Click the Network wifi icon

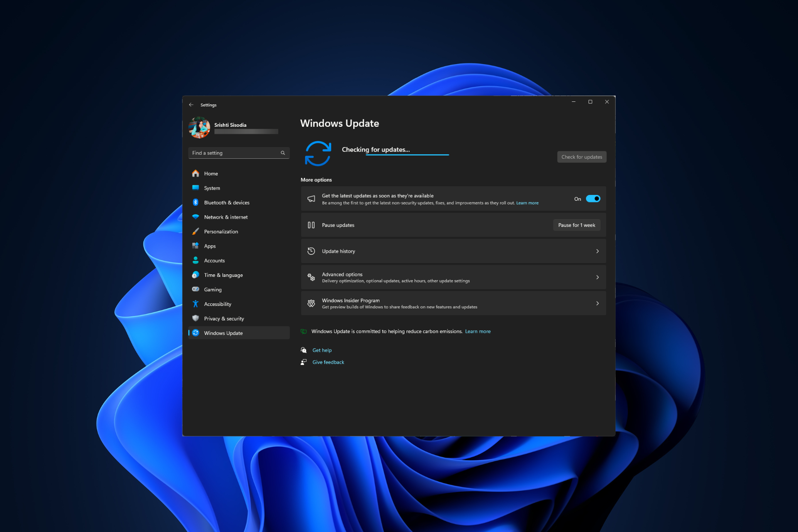pos(195,217)
